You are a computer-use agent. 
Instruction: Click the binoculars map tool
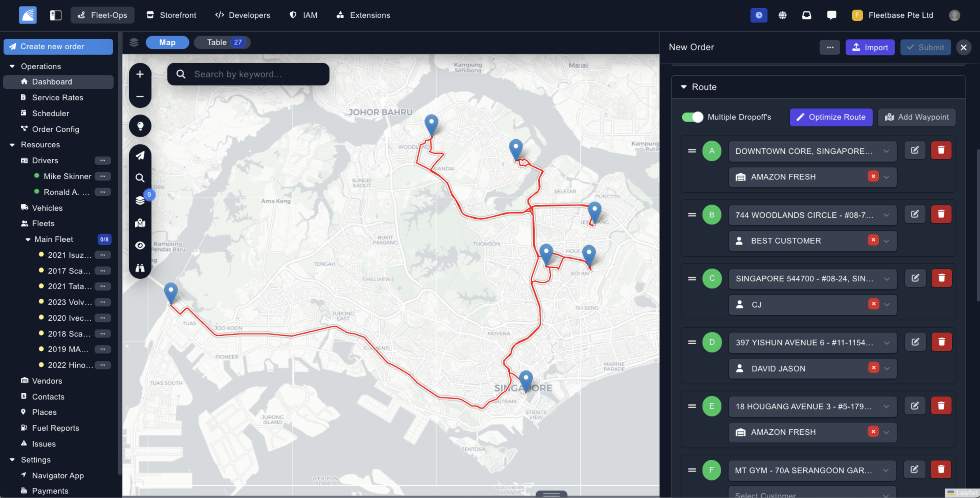pyautogui.click(x=140, y=268)
